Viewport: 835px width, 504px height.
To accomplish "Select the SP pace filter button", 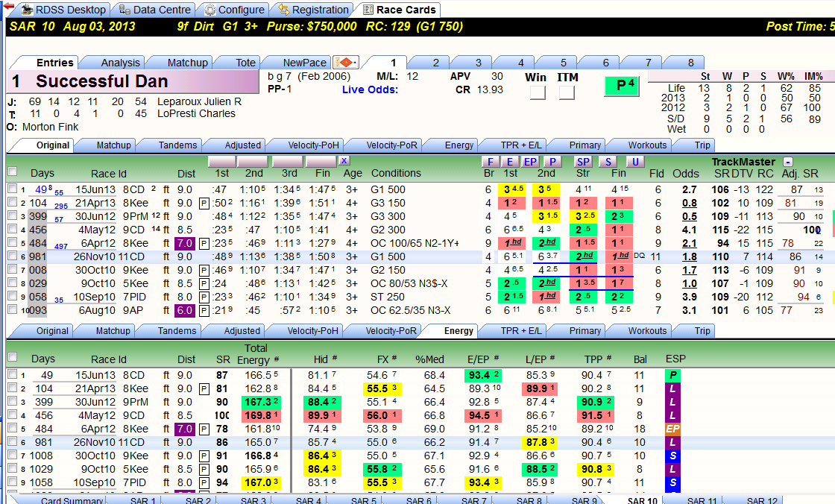I will click(x=583, y=162).
